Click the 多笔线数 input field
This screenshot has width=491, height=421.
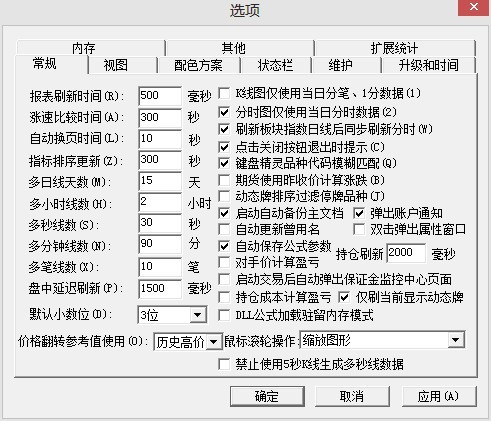160,267
